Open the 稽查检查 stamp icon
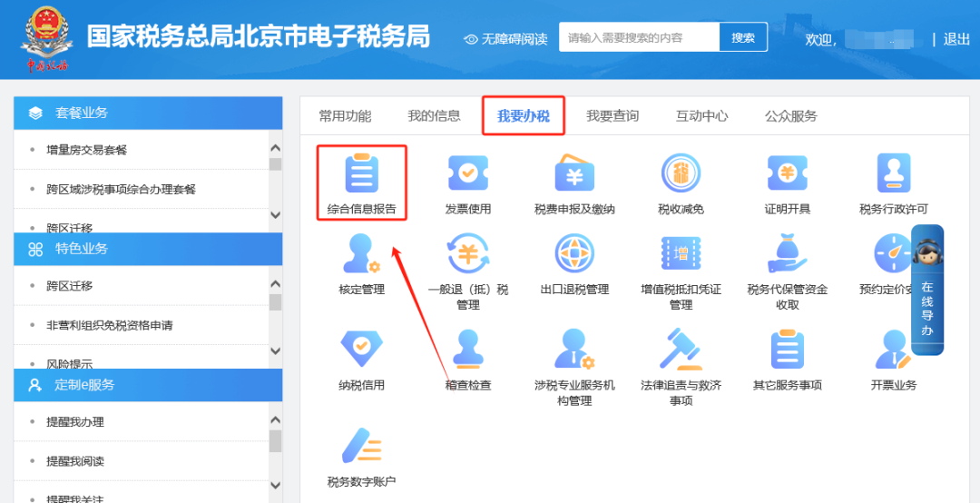 pos(468,350)
